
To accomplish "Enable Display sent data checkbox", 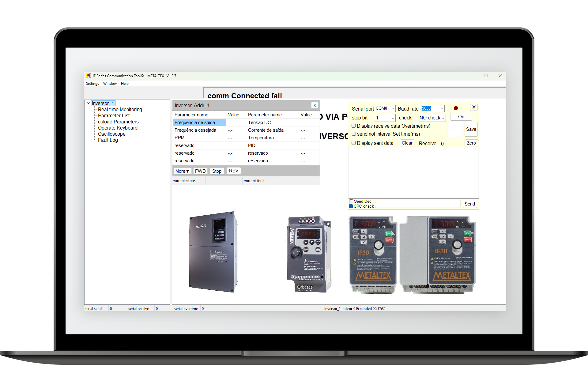I will pos(354,143).
